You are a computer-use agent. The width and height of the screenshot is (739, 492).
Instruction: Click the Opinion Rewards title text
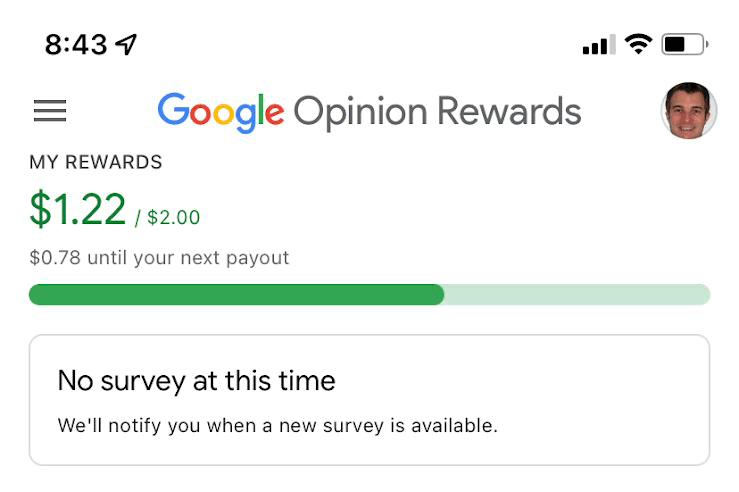click(x=437, y=112)
